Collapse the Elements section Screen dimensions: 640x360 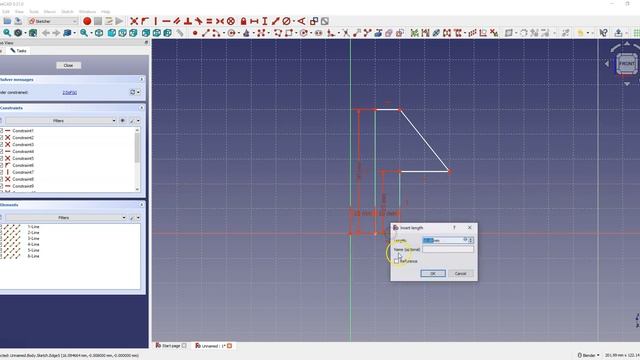pyautogui.click(x=142, y=204)
